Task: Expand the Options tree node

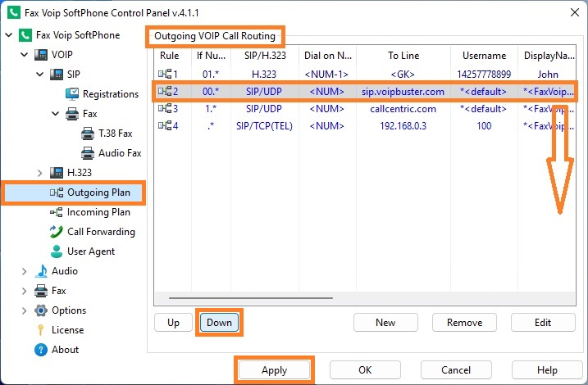Action: point(25,310)
